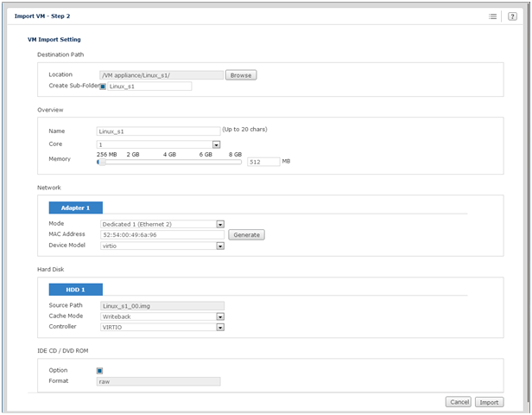Select the HDD 1 tab
532x415 pixels.
[76, 290]
